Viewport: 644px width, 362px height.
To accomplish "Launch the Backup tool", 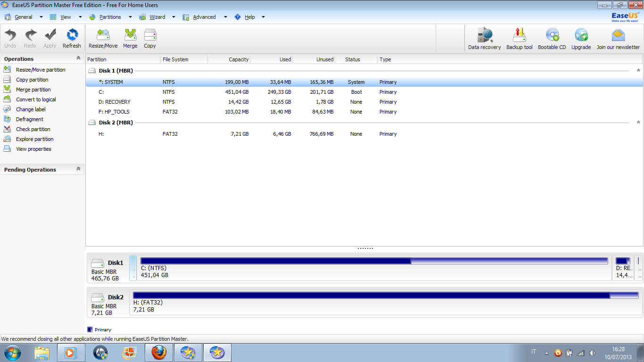I will 519,39.
